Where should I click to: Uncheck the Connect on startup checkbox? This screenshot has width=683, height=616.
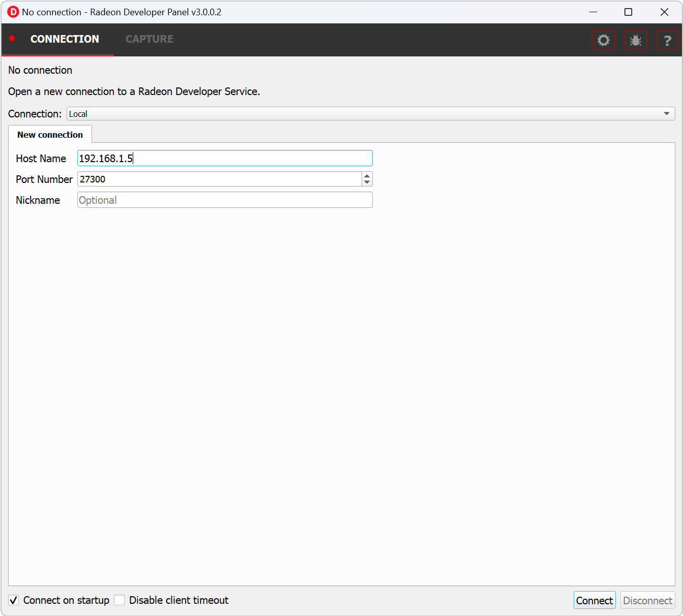click(x=14, y=600)
